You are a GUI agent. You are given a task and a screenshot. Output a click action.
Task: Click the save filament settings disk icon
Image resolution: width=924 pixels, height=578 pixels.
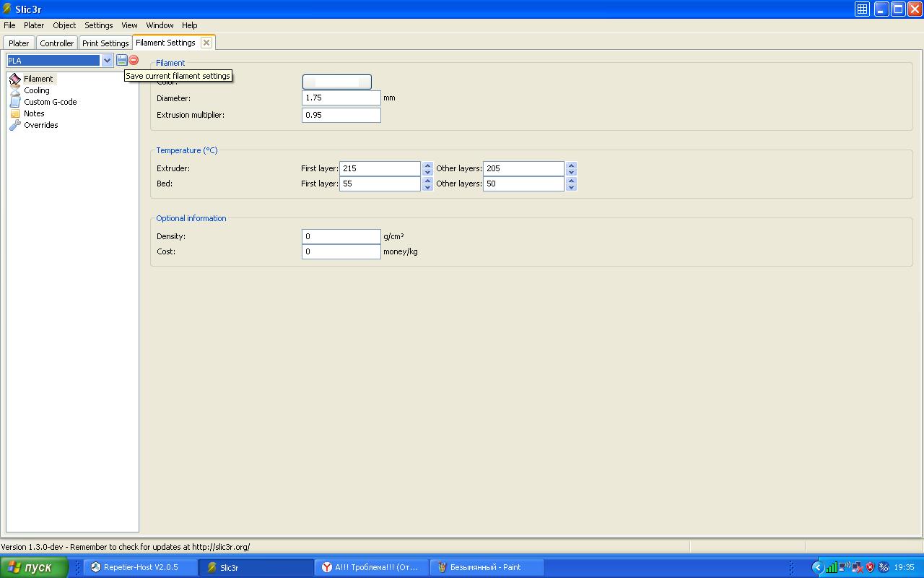122,61
